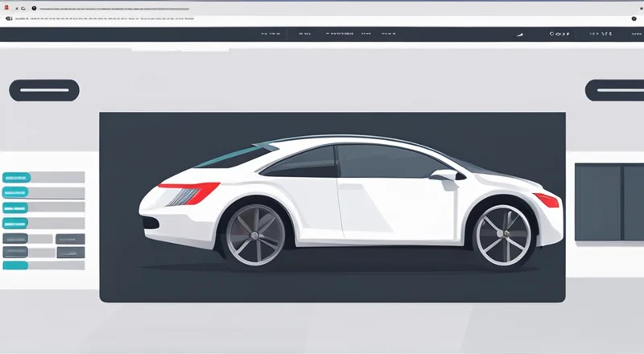
Task: Select the dark thumbnail panel right of the car image
Action: tap(609, 202)
